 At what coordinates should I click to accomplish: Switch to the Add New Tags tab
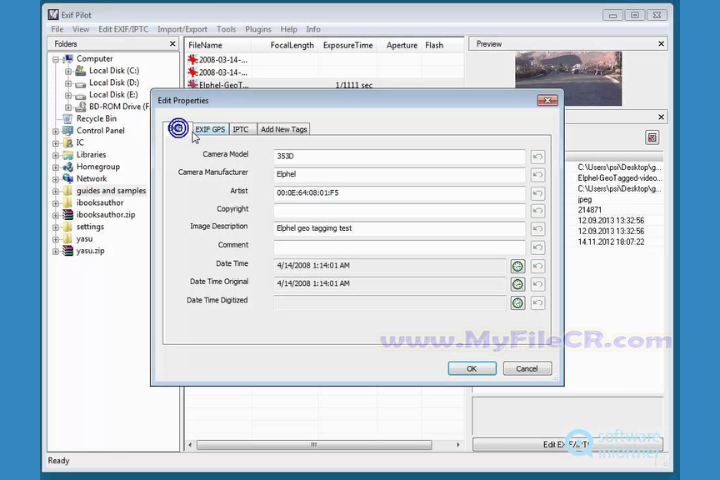tap(284, 129)
